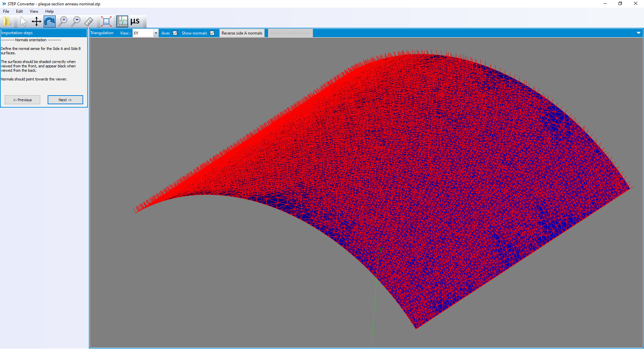The image size is (644, 362).
Task: Open the View XY dropdown
Action: pyautogui.click(x=155, y=33)
